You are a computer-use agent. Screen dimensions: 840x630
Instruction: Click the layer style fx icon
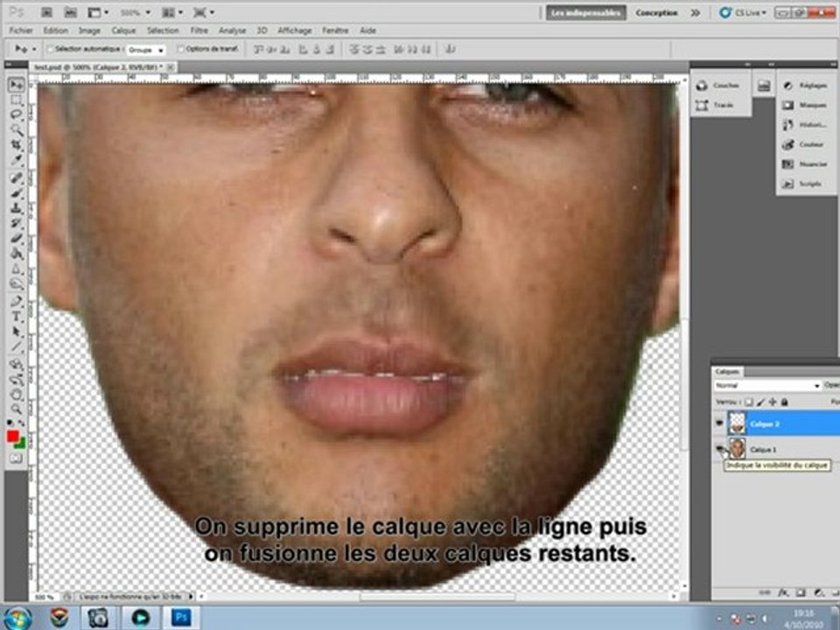coord(783,592)
